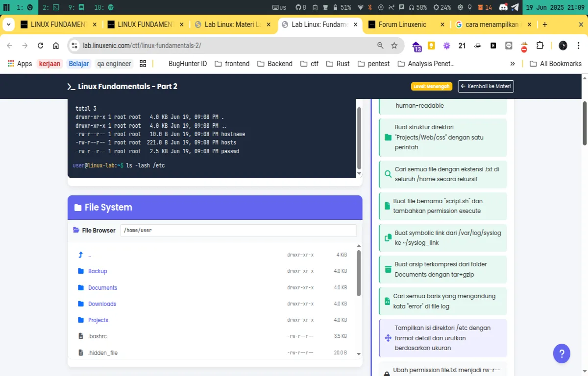
Task: Select the tar+gzip archive task
Action: (443, 269)
